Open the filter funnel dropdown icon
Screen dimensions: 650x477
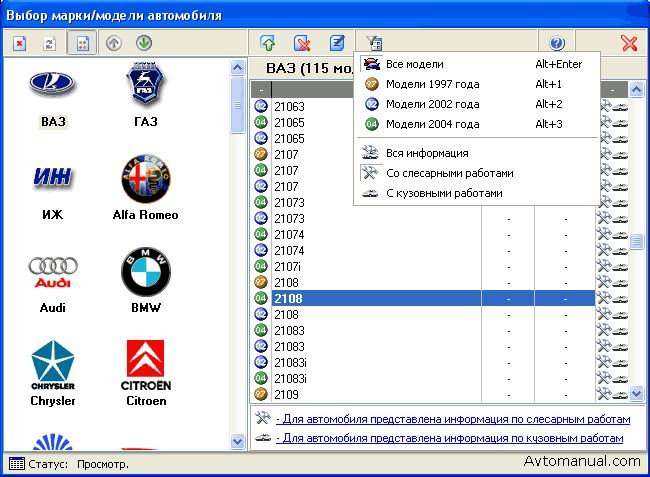pos(375,43)
